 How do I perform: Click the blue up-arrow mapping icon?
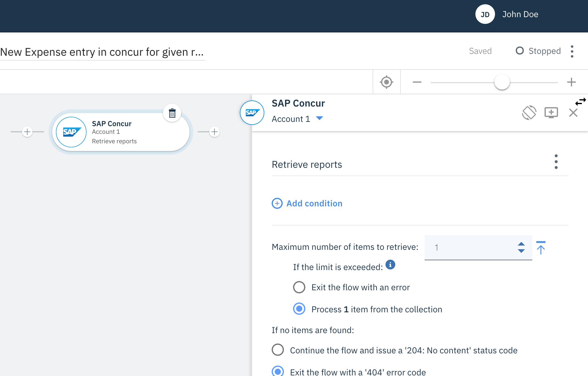coord(541,247)
